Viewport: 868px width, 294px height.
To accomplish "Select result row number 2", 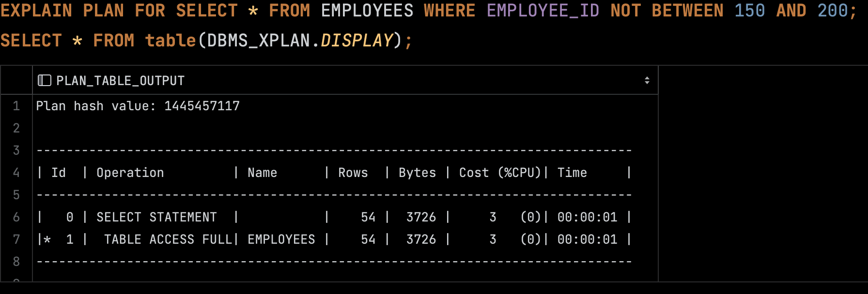I will pos(16,128).
